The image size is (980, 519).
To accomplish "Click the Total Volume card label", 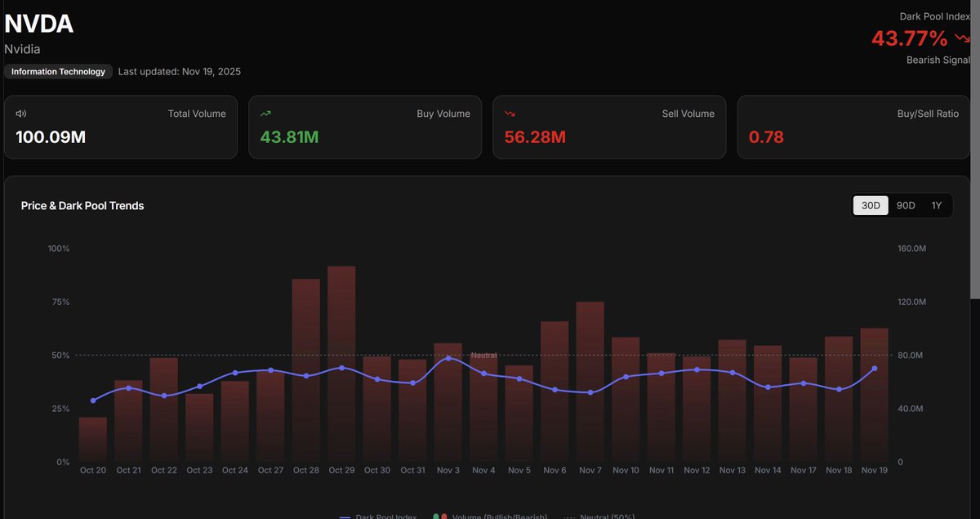I will pos(197,114).
